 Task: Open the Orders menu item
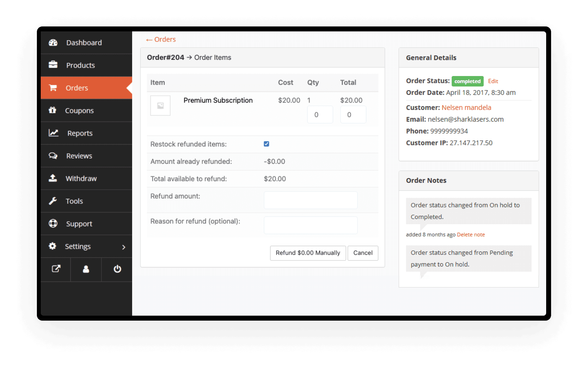pyautogui.click(x=77, y=88)
